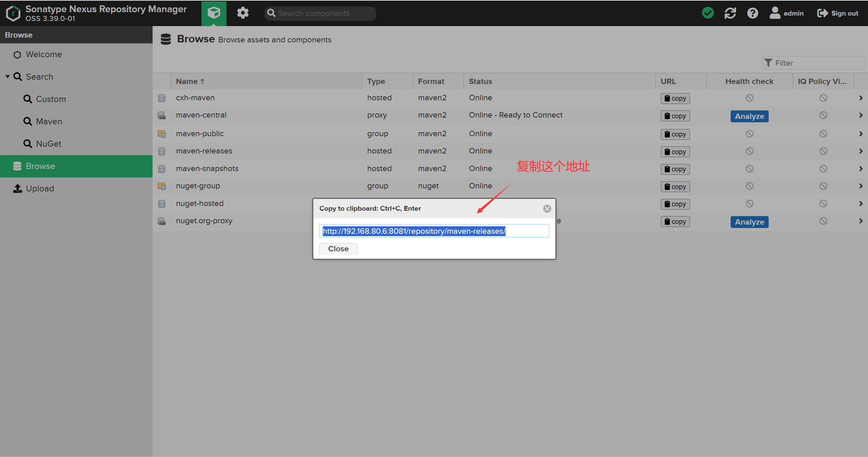Click the Sonatype Nexus logo icon
Screen dimensions: 868x457
coord(13,13)
